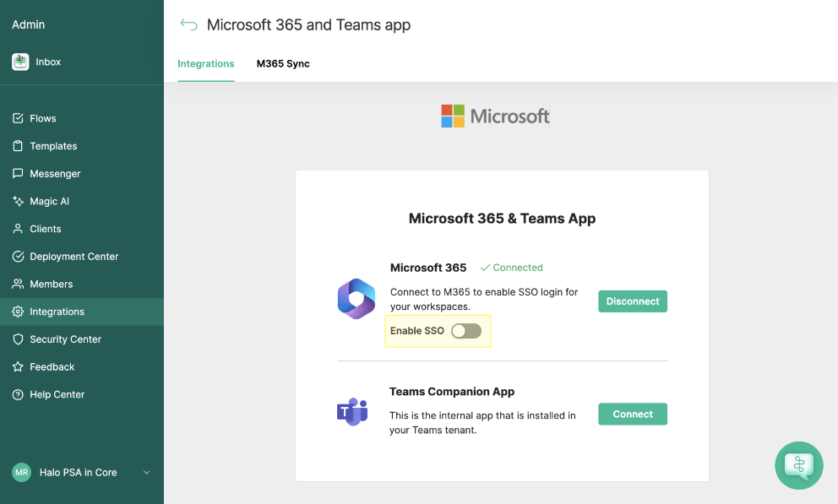The height and width of the screenshot is (504, 838).
Task: Open Help Center from sidebar
Action: pyautogui.click(x=82, y=395)
